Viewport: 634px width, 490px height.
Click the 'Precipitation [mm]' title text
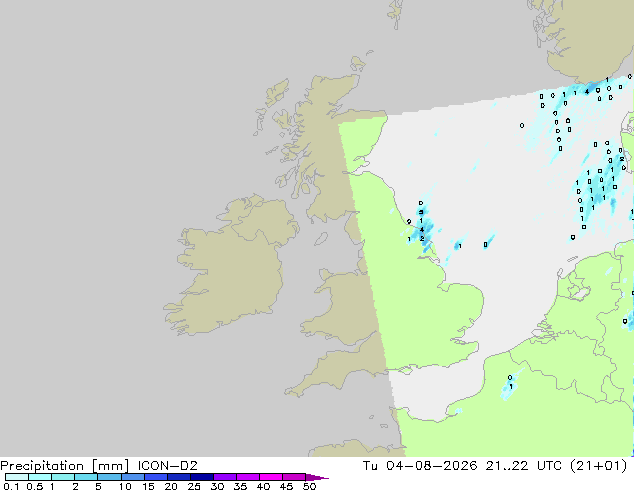(x=65, y=466)
